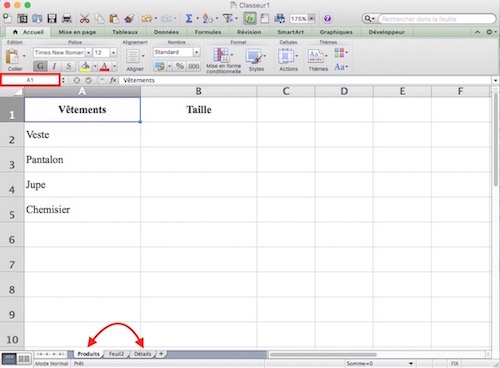This screenshot has height=368, width=500.
Task: Click the fx insert function icon
Action: click(x=113, y=80)
